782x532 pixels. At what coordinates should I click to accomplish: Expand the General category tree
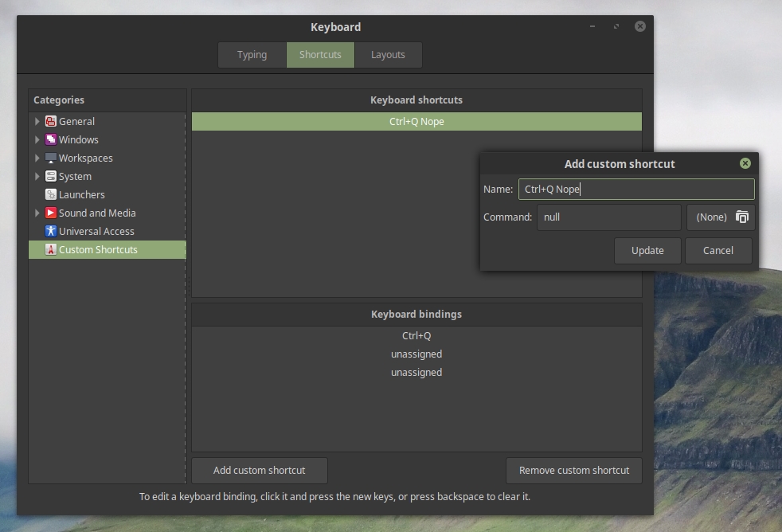(37, 122)
